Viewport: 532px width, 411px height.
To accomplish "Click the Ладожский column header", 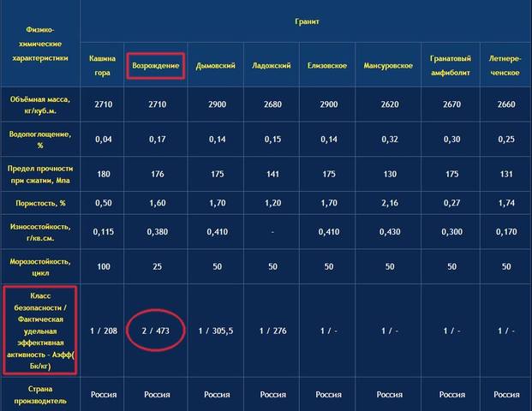I will tap(272, 65).
